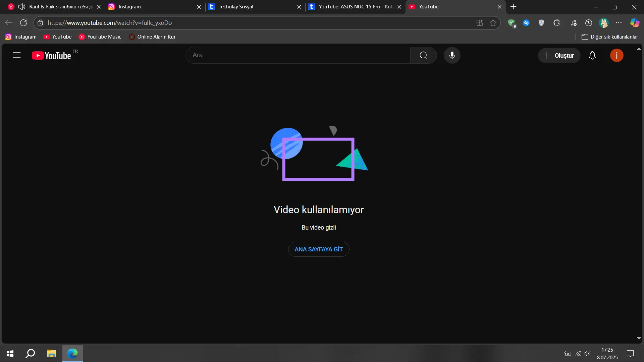
Task: Open browser history icon
Action: pos(589,23)
